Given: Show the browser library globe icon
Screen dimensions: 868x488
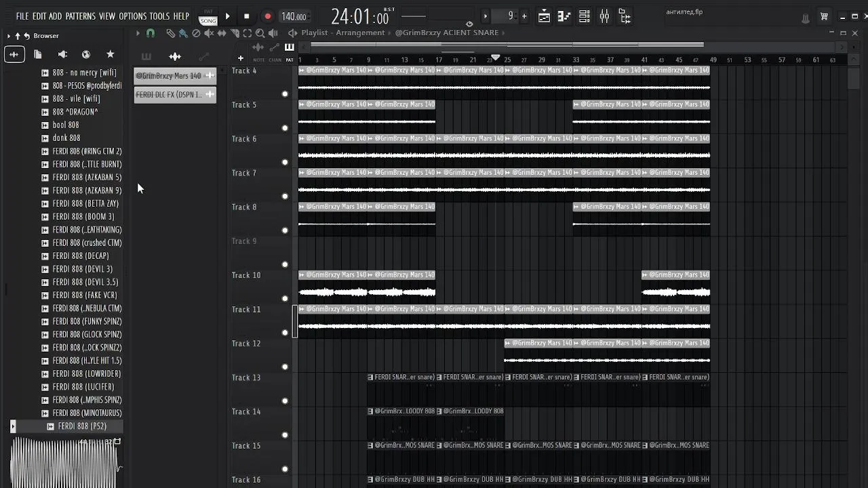Looking at the screenshot, I should 86,54.
